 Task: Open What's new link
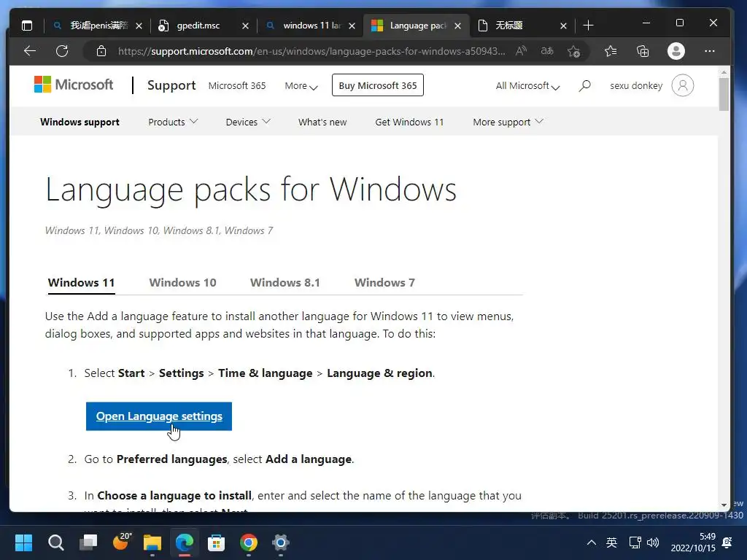(322, 122)
